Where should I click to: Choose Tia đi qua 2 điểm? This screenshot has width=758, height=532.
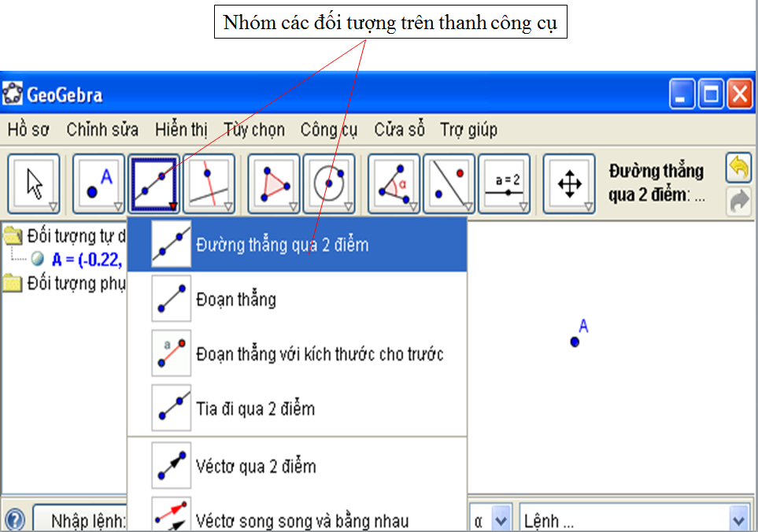pyautogui.click(x=298, y=408)
